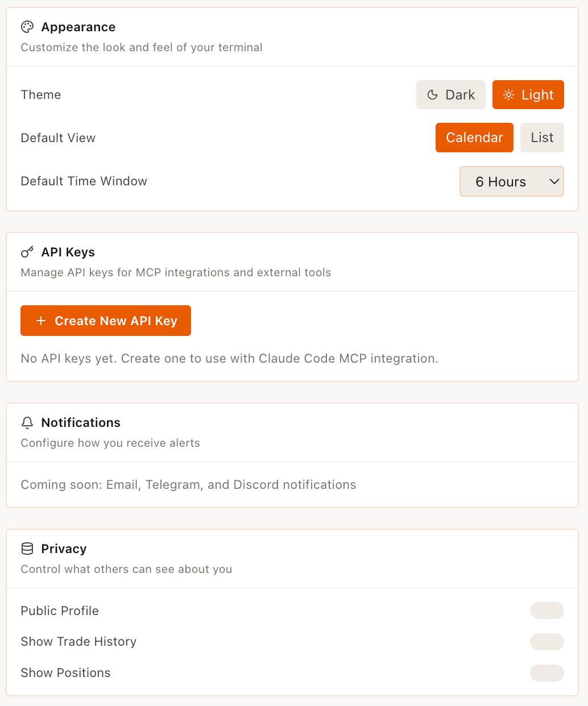Viewport: 588px width, 706px height.
Task: Click the plus icon on Create New API Key
Action: pyautogui.click(x=41, y=321)
